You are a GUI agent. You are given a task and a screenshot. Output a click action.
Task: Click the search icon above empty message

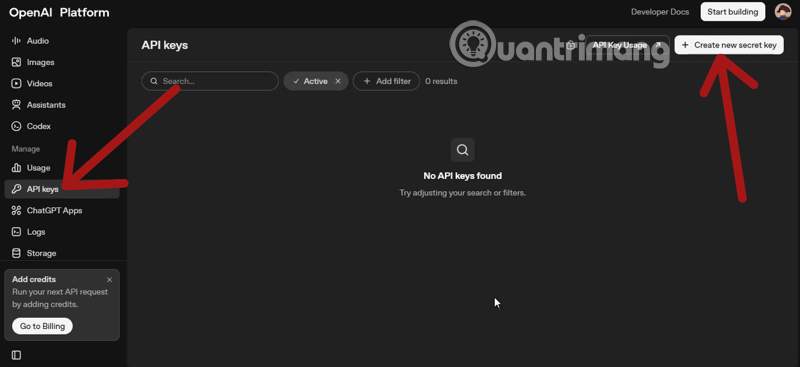(x=463, y=150)
